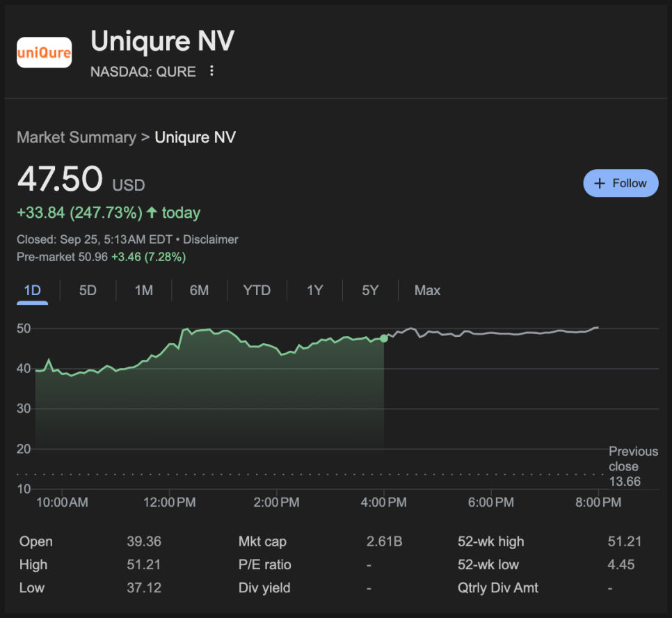Click the green closing price marker dot
Screen dimensions: 672x618
(x=384, y=339)
